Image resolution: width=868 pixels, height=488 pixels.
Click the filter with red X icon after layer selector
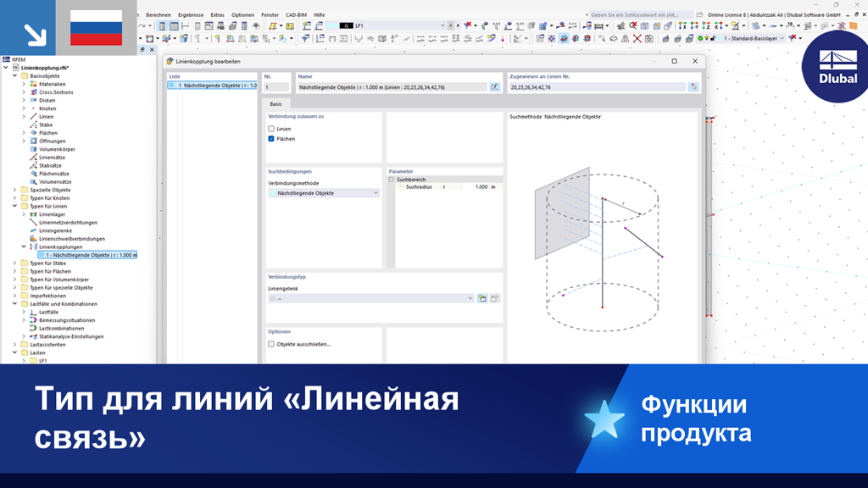tap(793, 38)
